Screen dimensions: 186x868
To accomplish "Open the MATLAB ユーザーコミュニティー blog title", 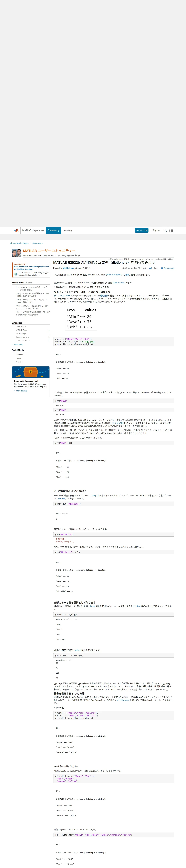I will [x=49, y=251].
